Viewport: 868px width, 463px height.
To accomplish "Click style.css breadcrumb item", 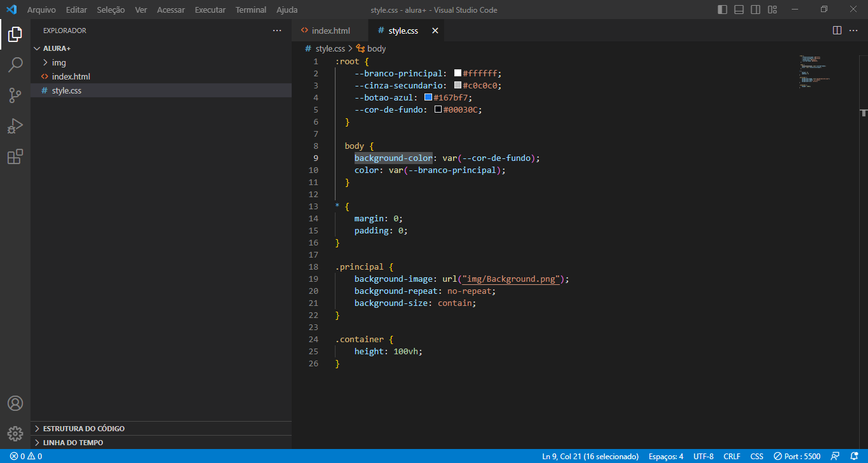I will [330, 48].
